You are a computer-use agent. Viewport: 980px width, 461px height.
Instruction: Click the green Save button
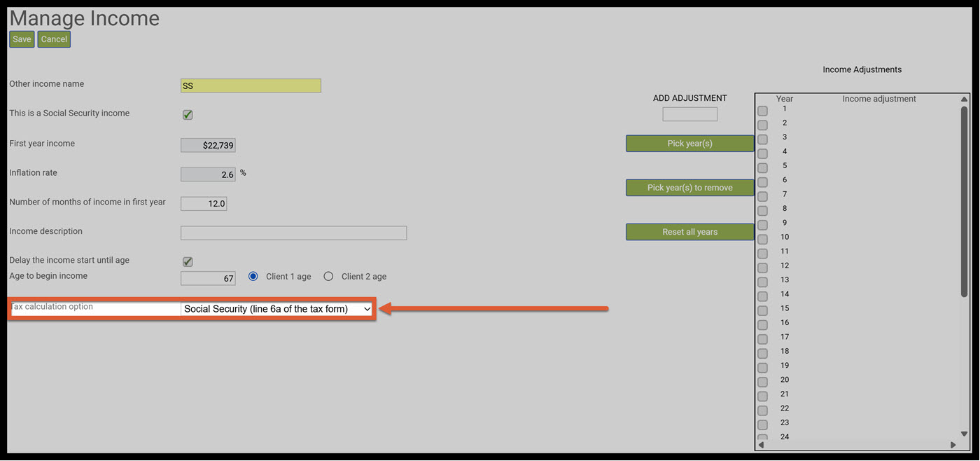(22, 39)
